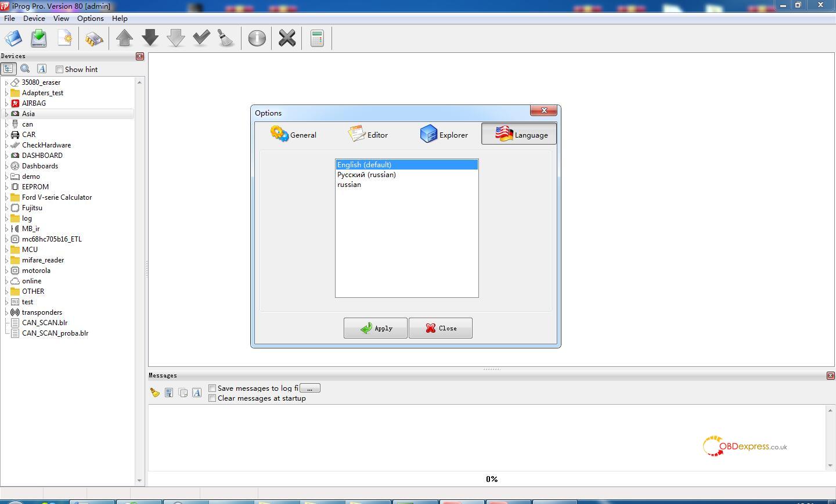This screenshot has width=836, height=504.
Task: Expand the transponders tree node
Action: [x=6, y=312]
